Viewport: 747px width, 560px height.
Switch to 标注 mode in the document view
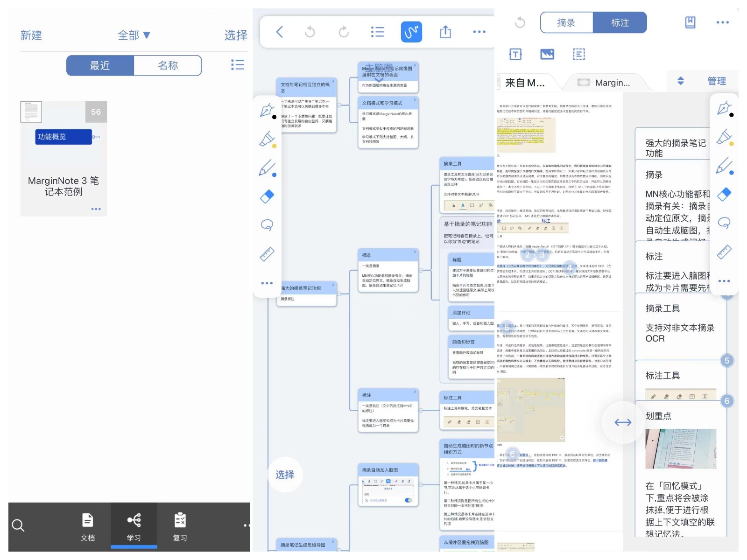620,22
